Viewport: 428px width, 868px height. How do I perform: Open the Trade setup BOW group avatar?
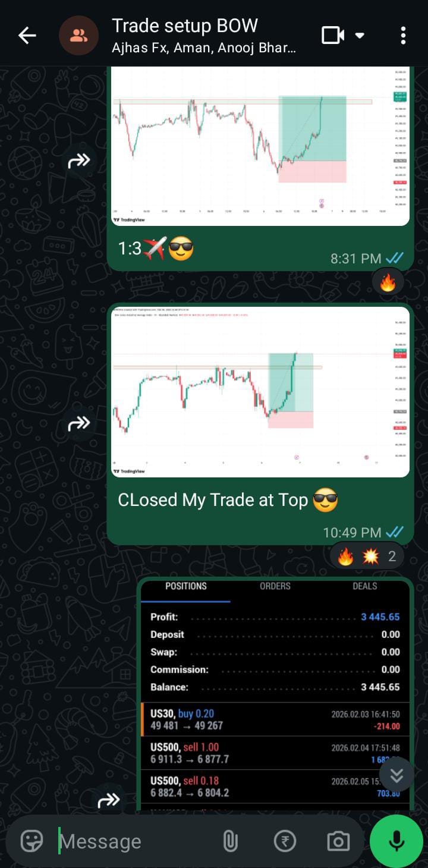click(78, 36)
